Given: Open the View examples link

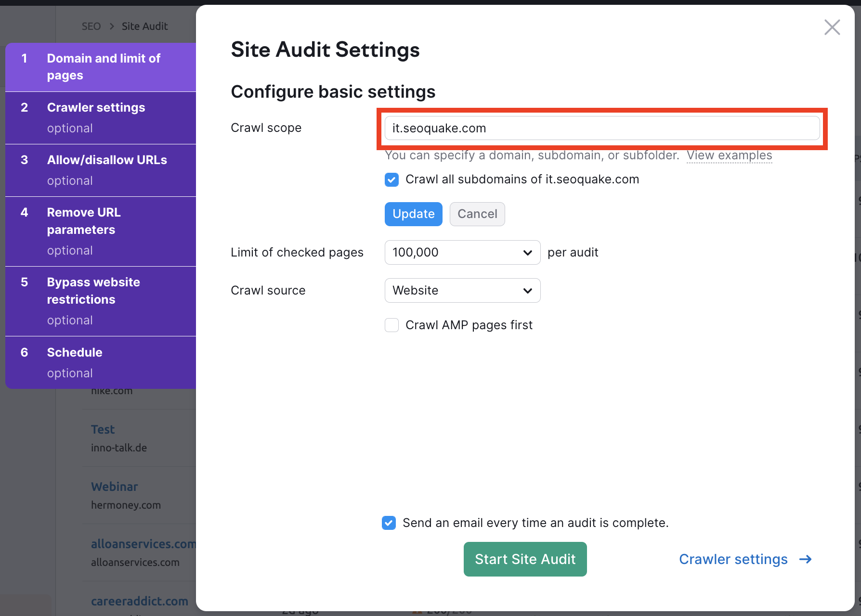Looking at the screenshot, I should tap(729, 155).
